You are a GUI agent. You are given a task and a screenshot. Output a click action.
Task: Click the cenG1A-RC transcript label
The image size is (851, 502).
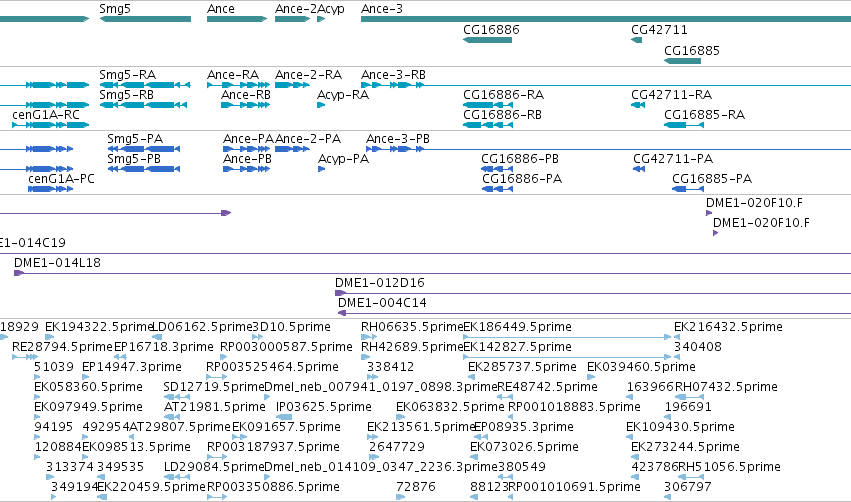(x=46, y=115)
